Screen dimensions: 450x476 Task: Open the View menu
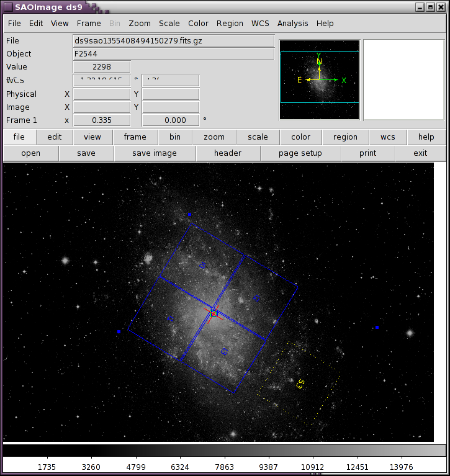[x=60, y=24]
